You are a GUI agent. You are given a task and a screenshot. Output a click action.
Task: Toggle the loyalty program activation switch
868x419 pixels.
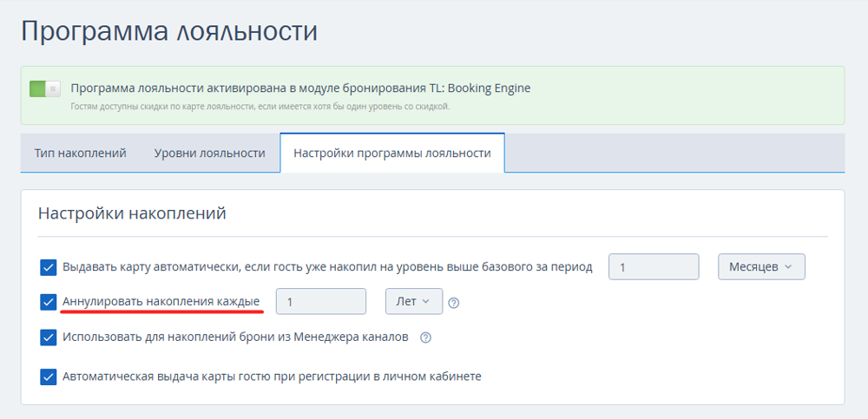[45, 88]
